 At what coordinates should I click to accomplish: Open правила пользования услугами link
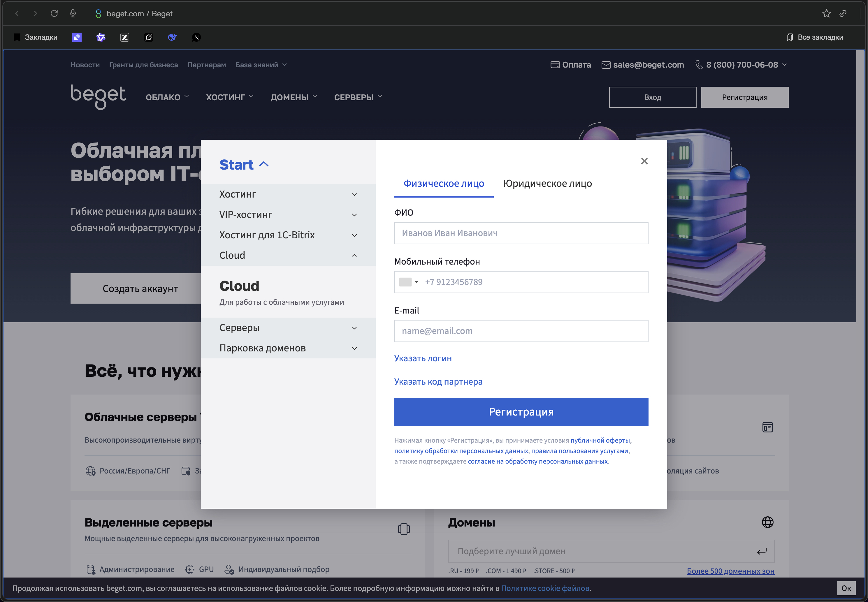(580, 451)
